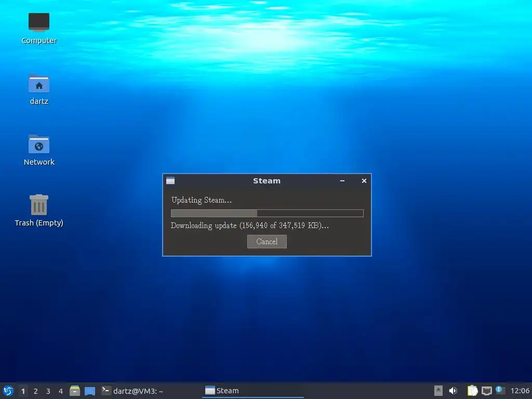Open the clipboard manager tray icon

472,391
